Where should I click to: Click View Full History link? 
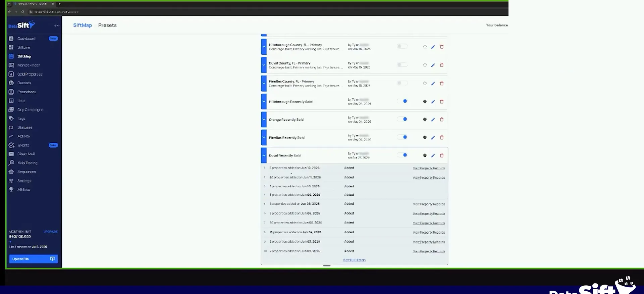[x=354, y=260]
